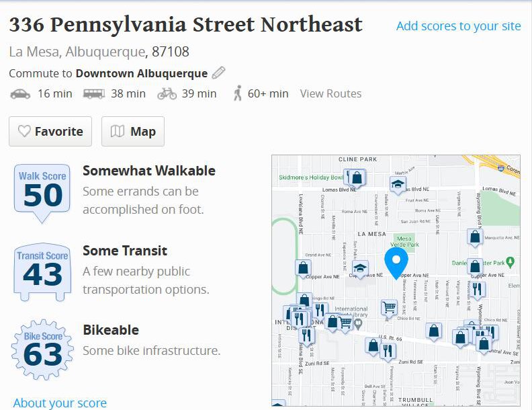Screen dimensions: 532x410
Task: Click the Albuquerque city link in address
Action: pos(105,52)
